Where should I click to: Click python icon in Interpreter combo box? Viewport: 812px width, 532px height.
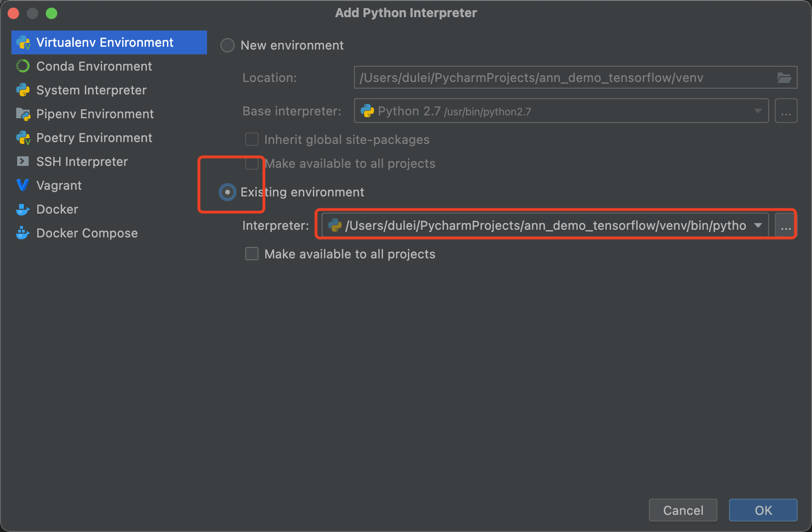point(335,225)
